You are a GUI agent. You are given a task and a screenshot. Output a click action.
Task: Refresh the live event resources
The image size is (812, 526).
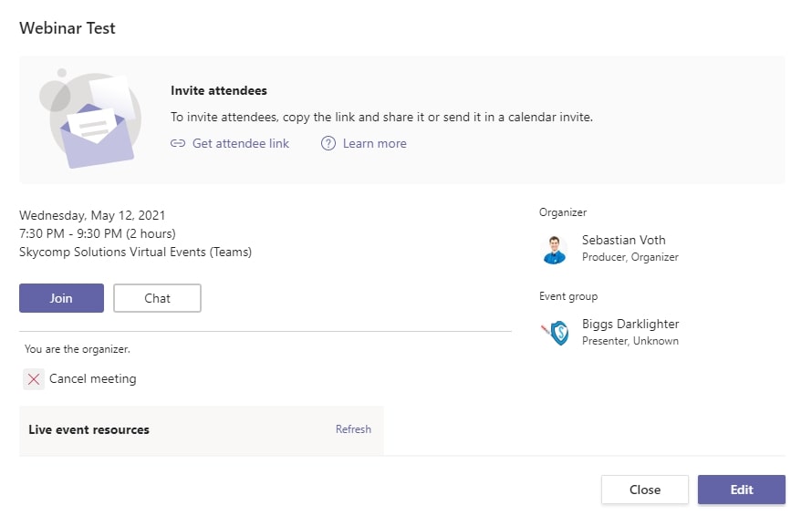(x=353, y=428)
